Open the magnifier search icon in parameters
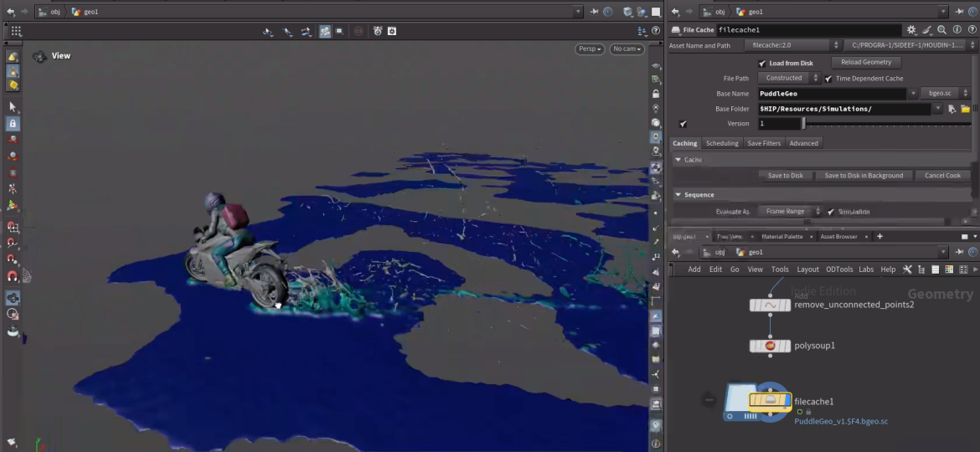 point(941,30)
